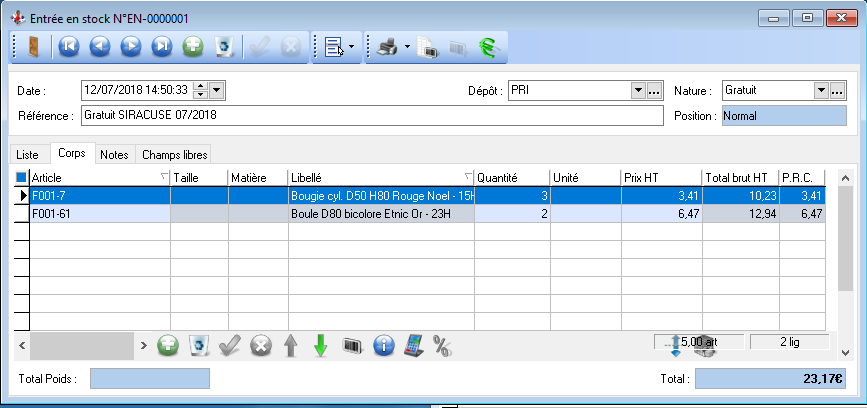Click the green euro symbol icon
The width and height of the screenshot is (867, 408).
pos(488,46)
